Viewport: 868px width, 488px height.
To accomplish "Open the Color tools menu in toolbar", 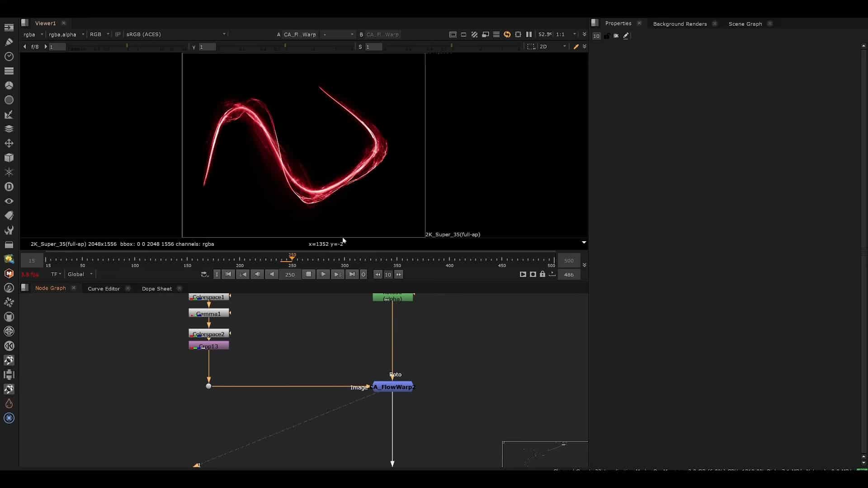I will (x=9, y=85).
